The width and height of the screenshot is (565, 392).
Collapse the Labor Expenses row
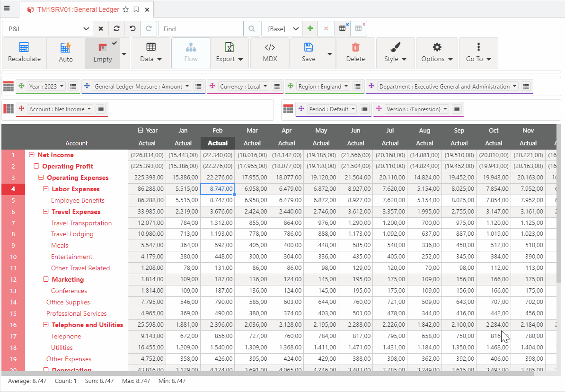(46, 189)
